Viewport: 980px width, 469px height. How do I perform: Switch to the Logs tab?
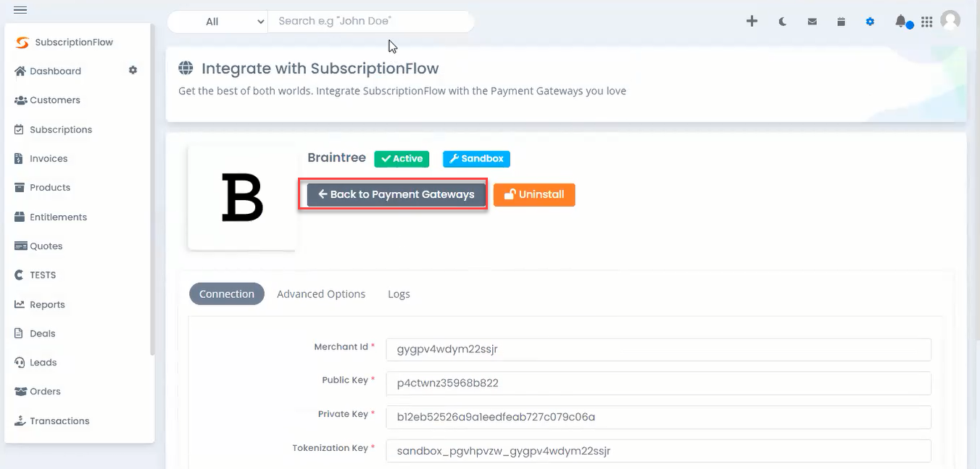[399, 294]
